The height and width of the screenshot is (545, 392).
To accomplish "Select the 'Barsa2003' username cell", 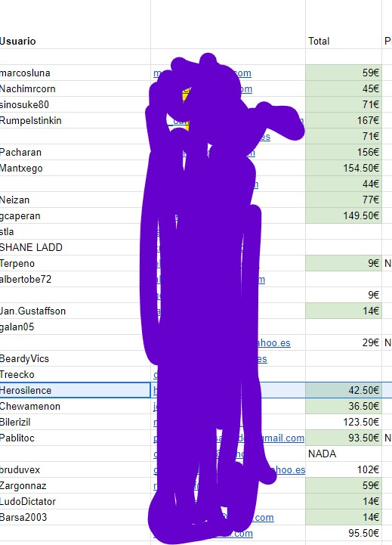I will tap(75, 517).
